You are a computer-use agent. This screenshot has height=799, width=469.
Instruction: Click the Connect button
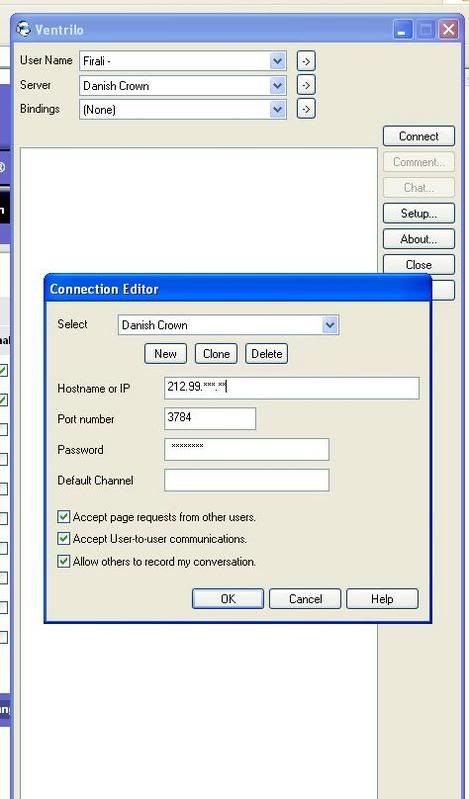(x=419, y=136)
